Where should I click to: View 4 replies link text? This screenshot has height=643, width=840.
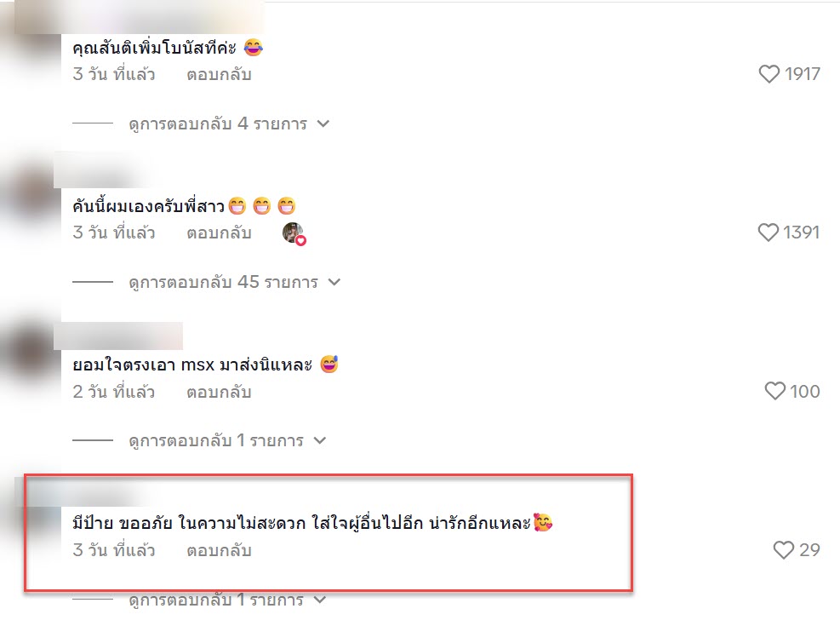(218, 123)
